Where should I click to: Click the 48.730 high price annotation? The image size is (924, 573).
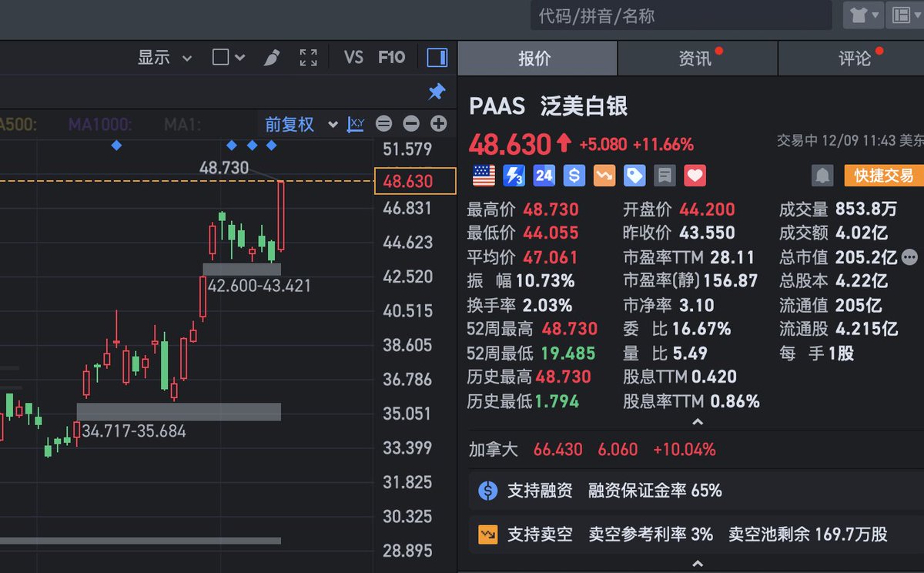click(x=224, y=167)
